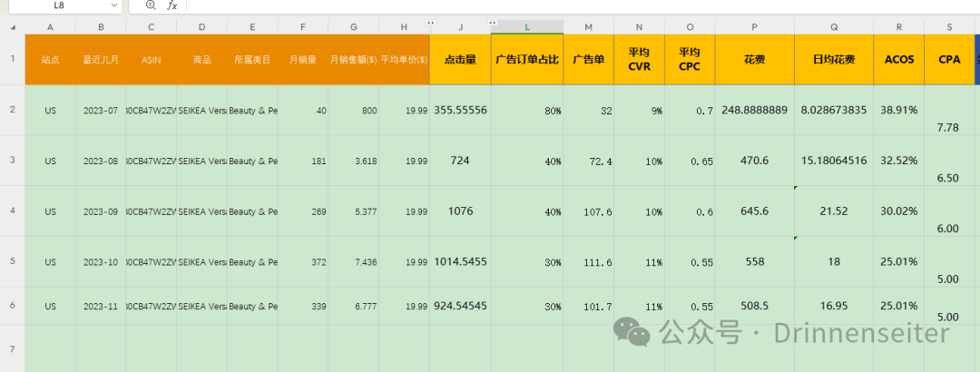Select column Q header

coord(835,27)
